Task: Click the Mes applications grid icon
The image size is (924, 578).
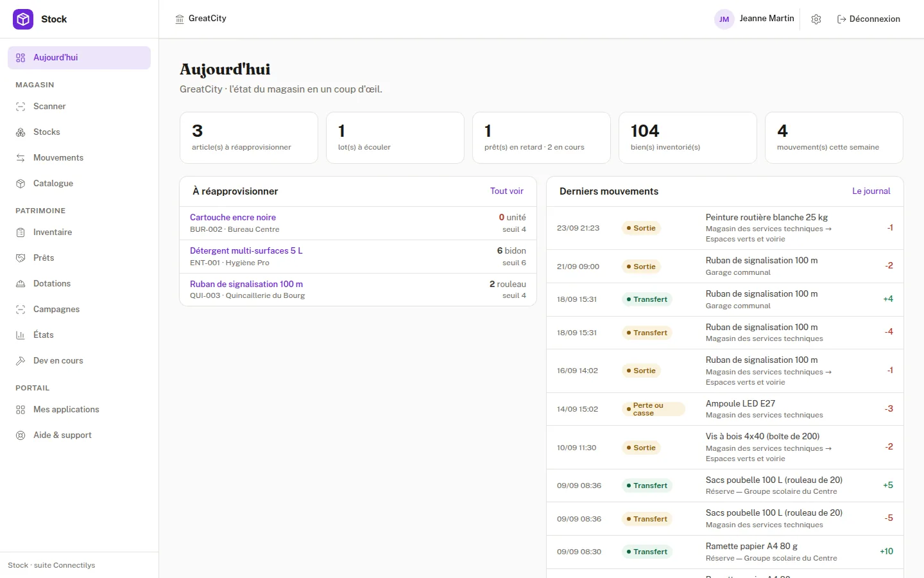Action: (x=21, y=410)
